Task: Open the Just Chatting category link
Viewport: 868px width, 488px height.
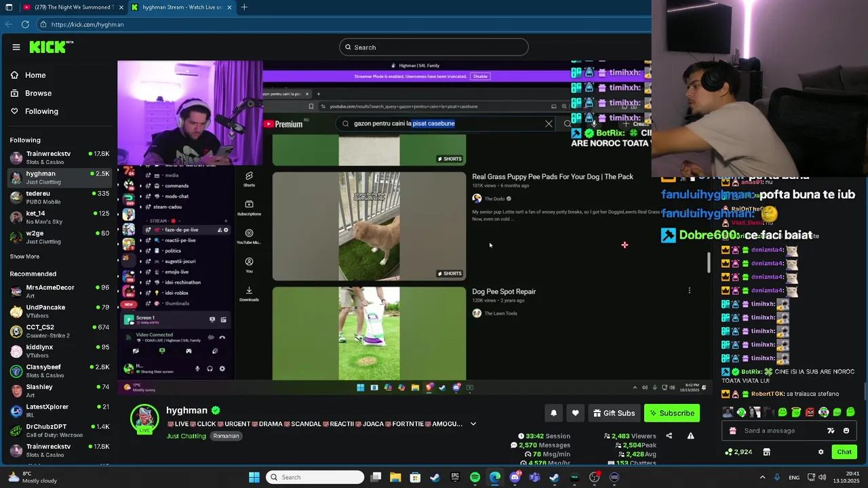Action: 186,436
